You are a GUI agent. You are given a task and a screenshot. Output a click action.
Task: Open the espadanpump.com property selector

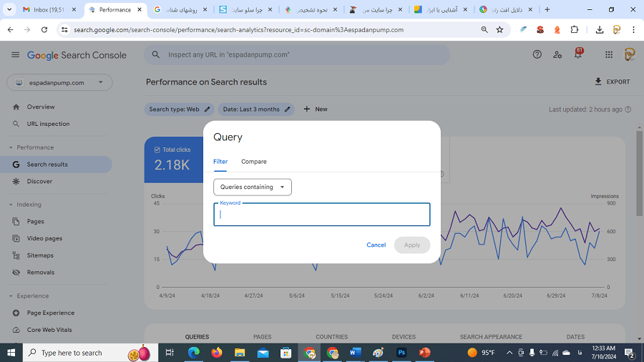tap(59, 83)
